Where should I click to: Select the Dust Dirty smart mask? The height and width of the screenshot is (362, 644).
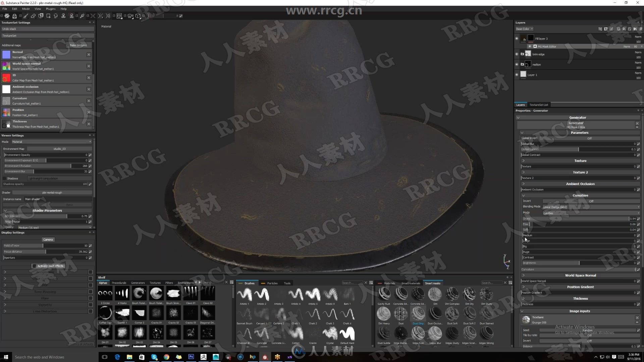(x=418, y=316)
